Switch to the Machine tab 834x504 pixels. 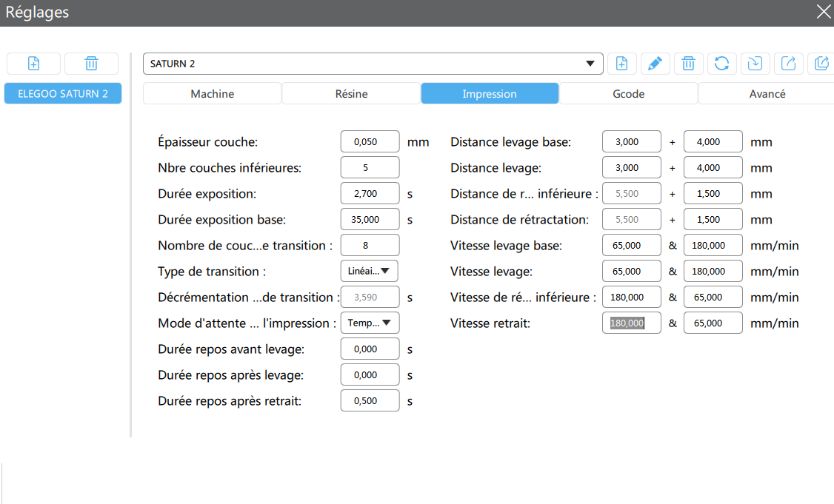coord(212,94)
